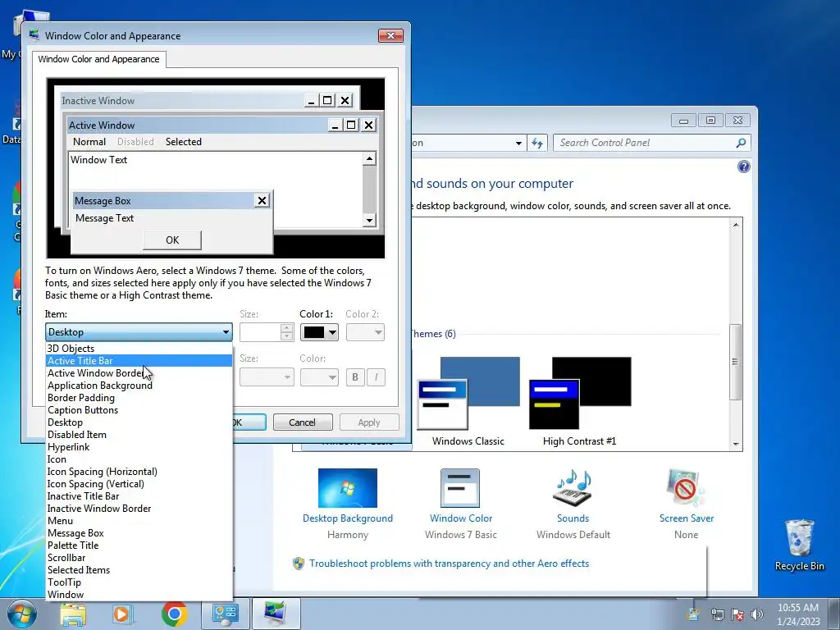Screen dimensions: 840x630
Task: Close the Window Color and Appearance dialog
Action: 390,35
